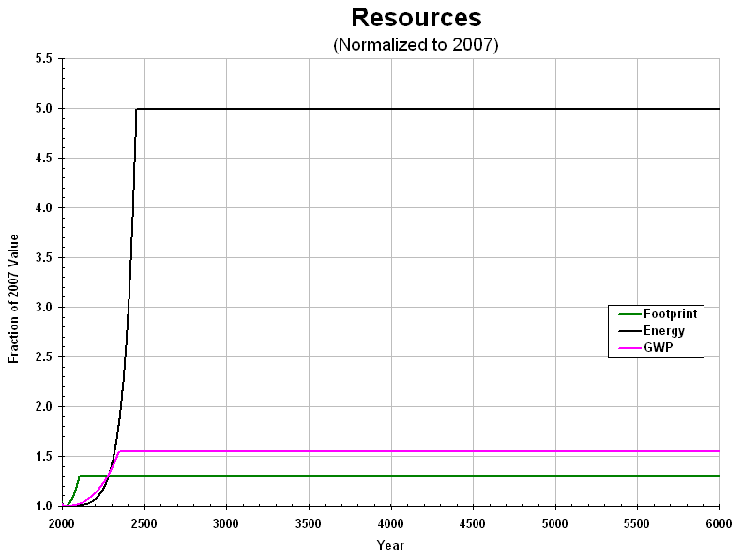Click the 2000 tick label on x-axis
742x560 pixels.
(x=62, y=523)
